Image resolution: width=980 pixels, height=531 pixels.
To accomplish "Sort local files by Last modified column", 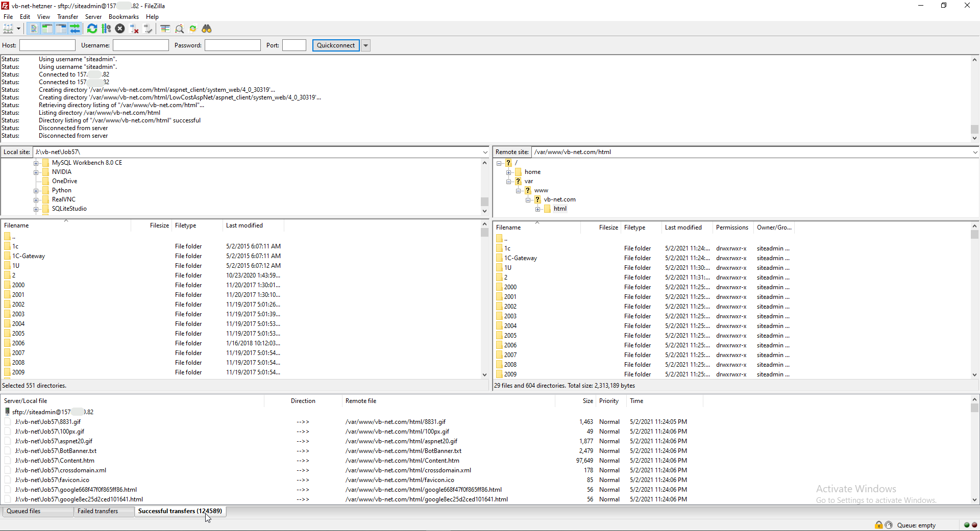I will 253,225.
